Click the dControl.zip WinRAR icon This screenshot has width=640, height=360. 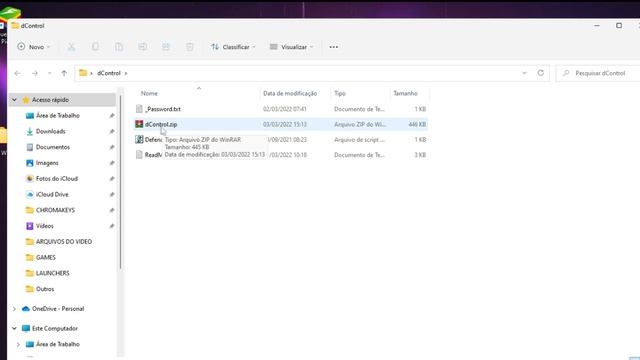[139, 124]
